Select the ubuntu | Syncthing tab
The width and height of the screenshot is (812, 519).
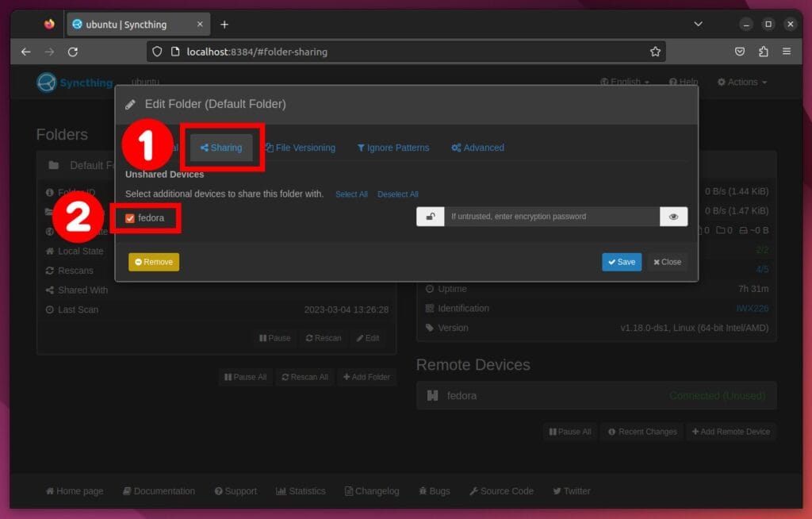pyautogui.click(x=138, y=25)
